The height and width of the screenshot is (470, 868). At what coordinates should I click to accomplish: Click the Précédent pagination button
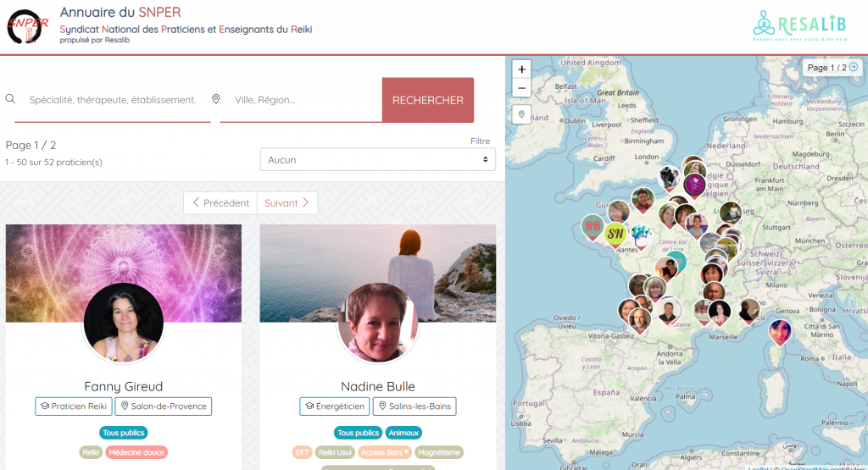220,203
